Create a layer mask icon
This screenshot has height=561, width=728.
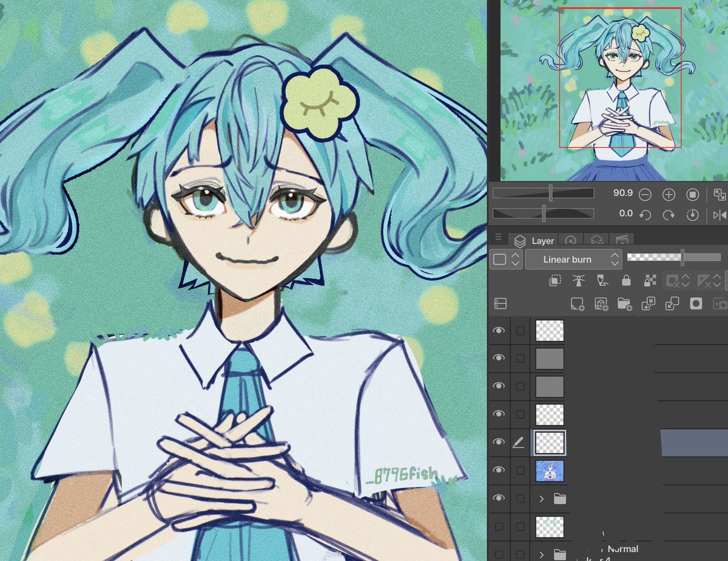point(696,304)
